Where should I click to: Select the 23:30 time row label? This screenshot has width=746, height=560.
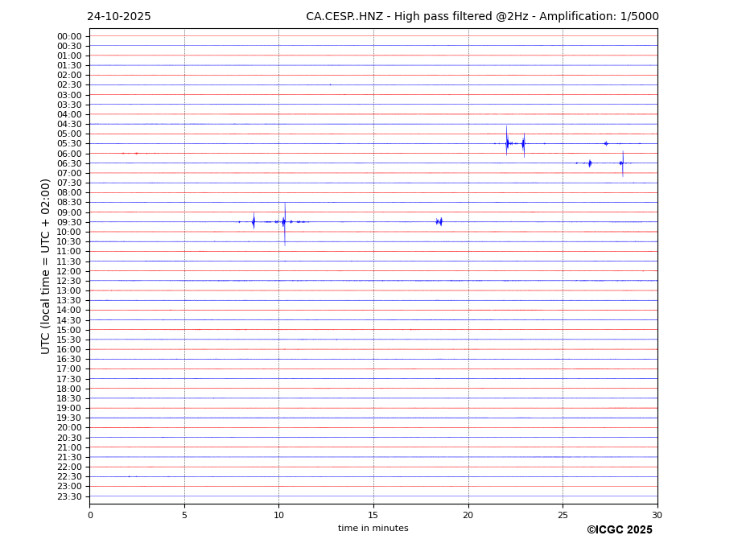[x=69, y=496]
